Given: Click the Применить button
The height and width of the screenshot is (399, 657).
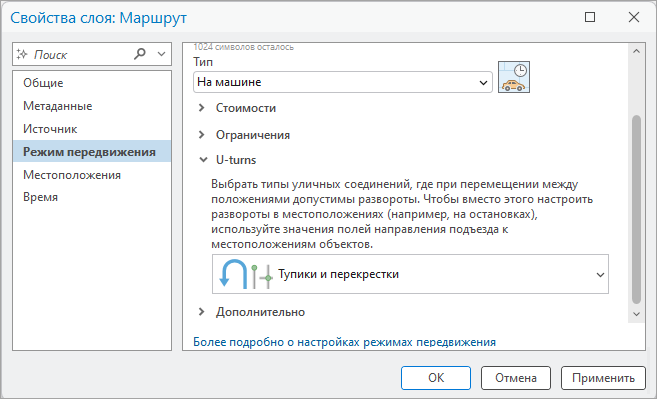Looking at the screenshot, I should click(x=603, y=378).
